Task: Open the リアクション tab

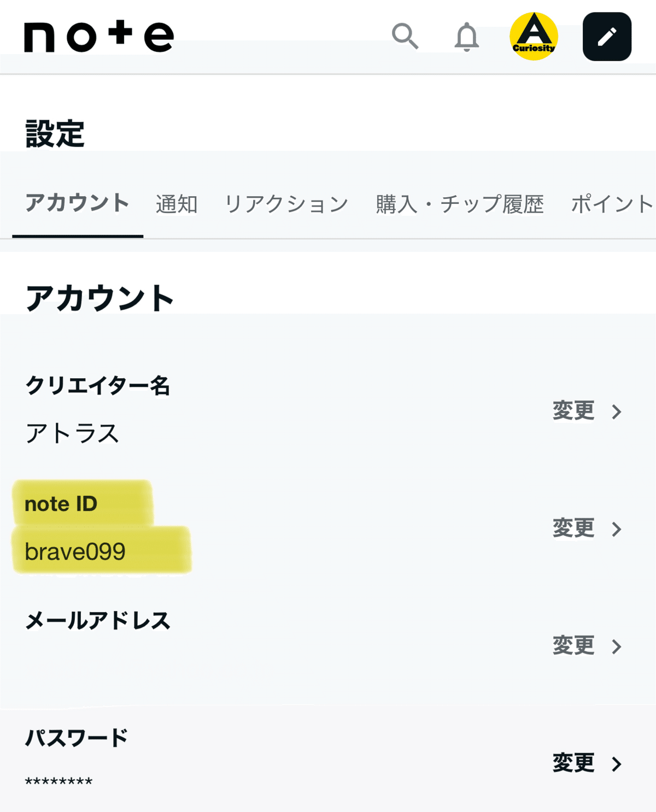Action: (286, 204)
